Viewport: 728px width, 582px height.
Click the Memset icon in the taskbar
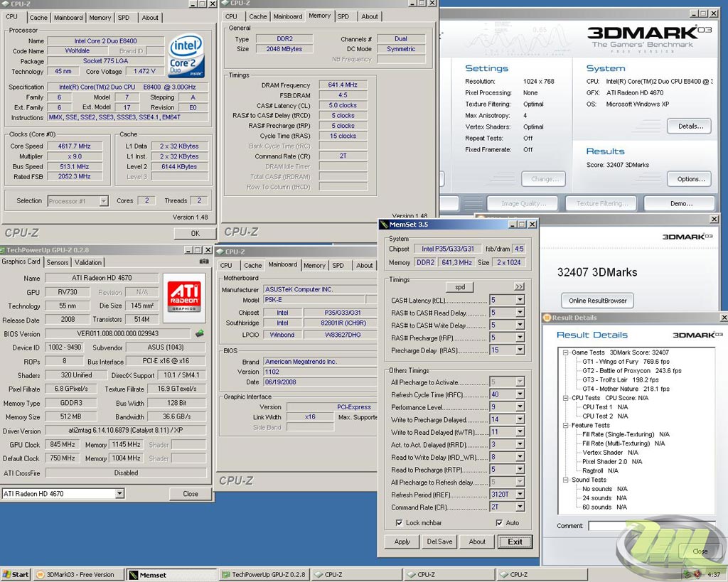pos(133,575)
